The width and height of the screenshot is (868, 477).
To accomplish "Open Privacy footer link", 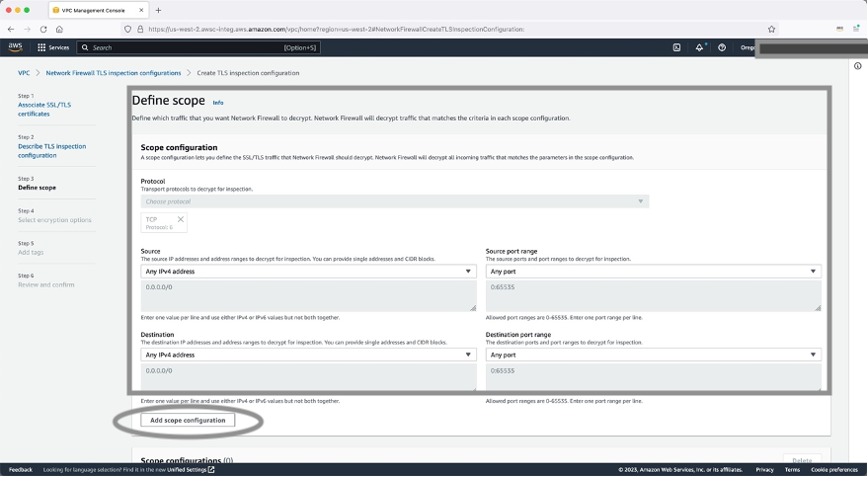I will 764,470.
